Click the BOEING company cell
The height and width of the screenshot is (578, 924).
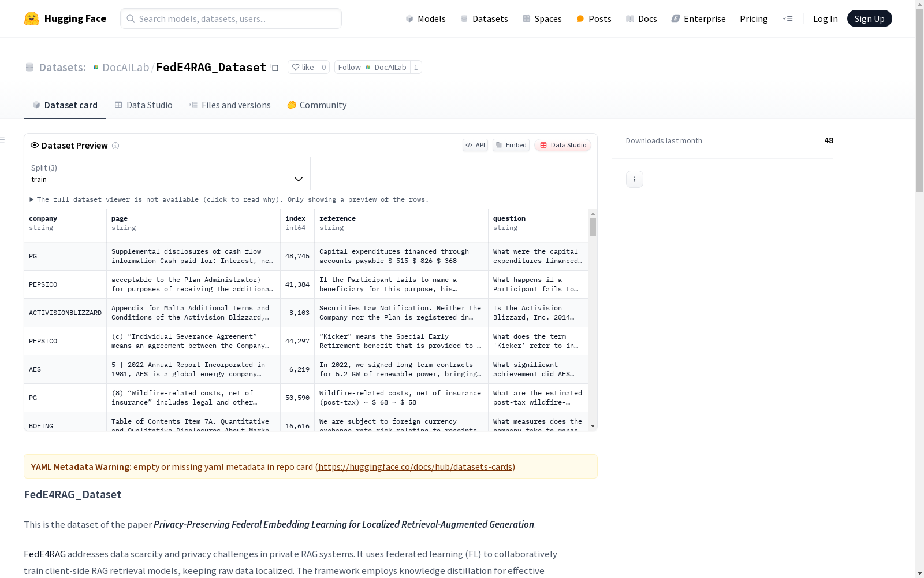[x=65, y=422]
